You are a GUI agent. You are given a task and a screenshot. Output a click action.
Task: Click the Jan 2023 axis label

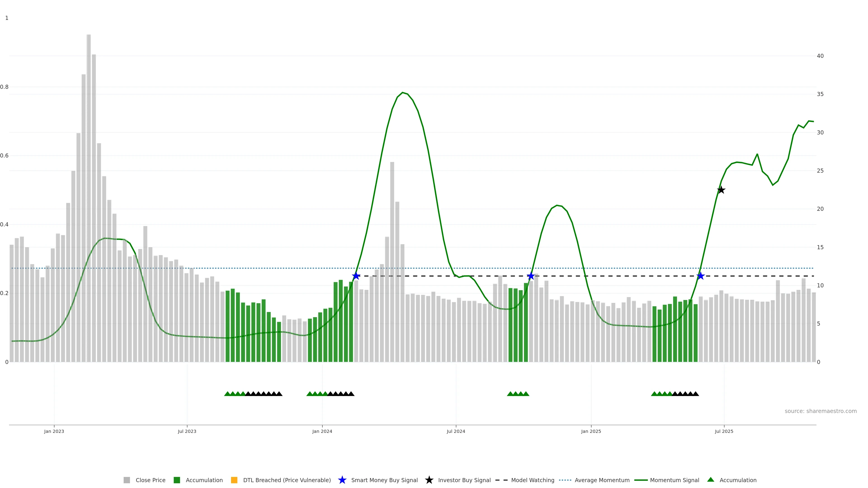[x=54, y=431]
